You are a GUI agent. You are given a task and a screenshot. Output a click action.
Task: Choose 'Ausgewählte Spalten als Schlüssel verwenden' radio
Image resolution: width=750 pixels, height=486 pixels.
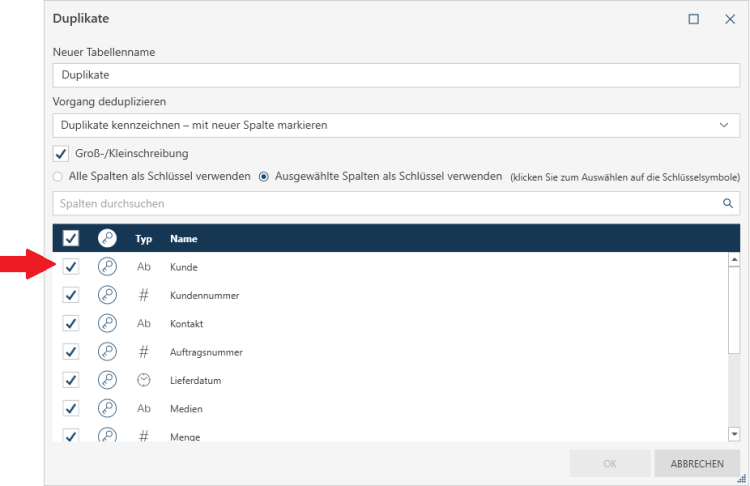(265, 177)
